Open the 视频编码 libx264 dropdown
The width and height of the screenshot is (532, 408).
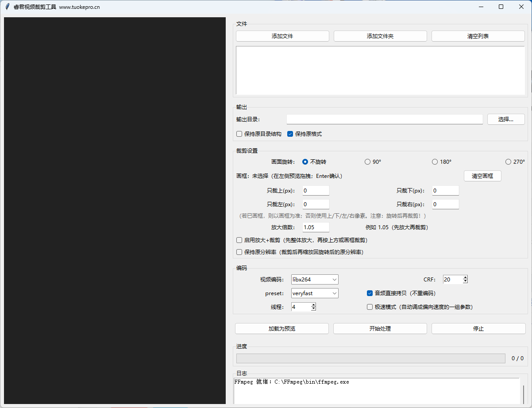tap(315, 280)
